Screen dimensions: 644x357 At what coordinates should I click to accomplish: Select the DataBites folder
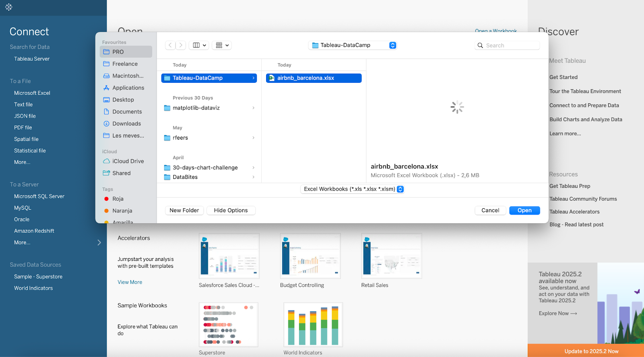209,177
